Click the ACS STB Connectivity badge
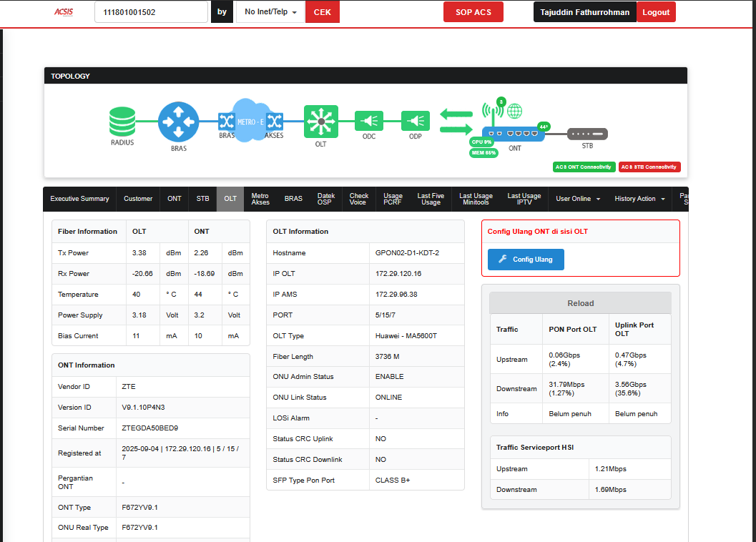Screen dimensions: 756x542 pyautogui.click(x=649, y=167)
